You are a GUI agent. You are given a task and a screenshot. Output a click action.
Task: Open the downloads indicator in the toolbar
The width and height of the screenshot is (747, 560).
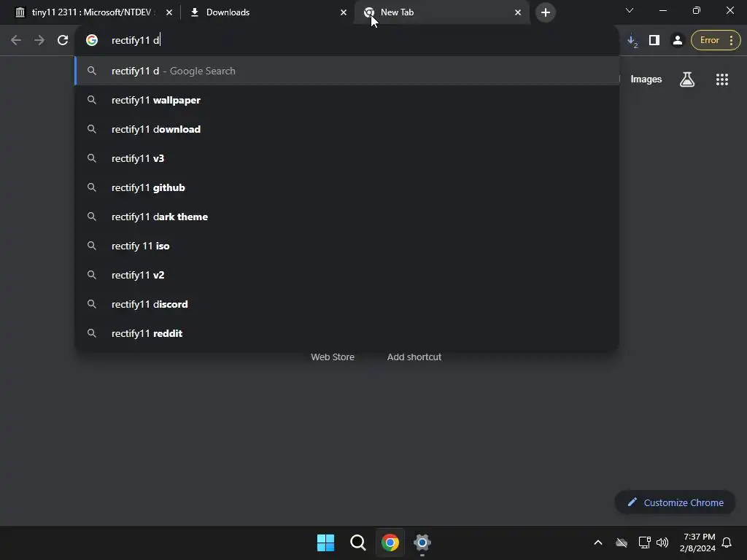point(632,41)
